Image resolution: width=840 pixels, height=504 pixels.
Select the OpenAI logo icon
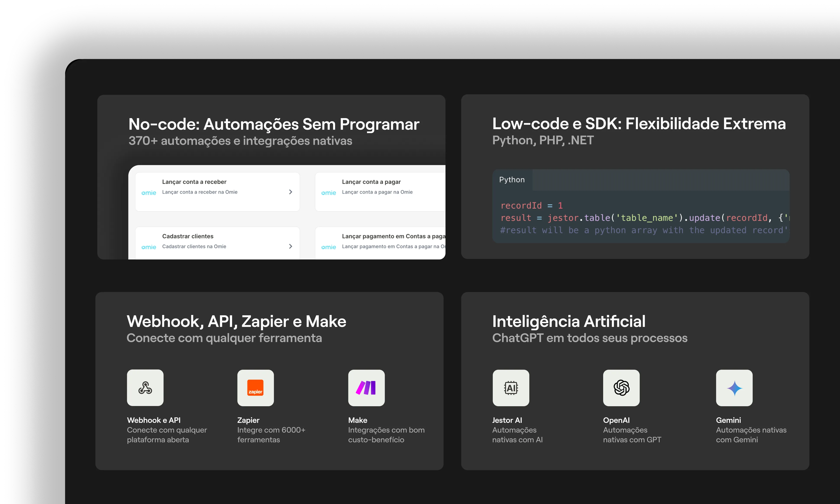[622, 387]
